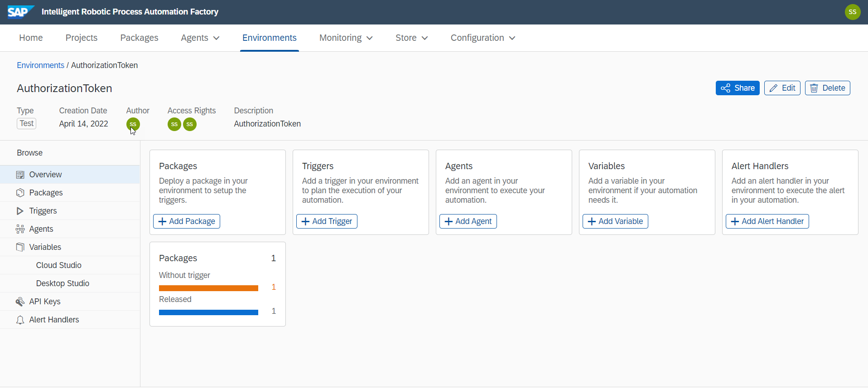Viewport: 868px width, 390px height.
Task: Click the plus icon on Add Variable
Action: (592, 221)
